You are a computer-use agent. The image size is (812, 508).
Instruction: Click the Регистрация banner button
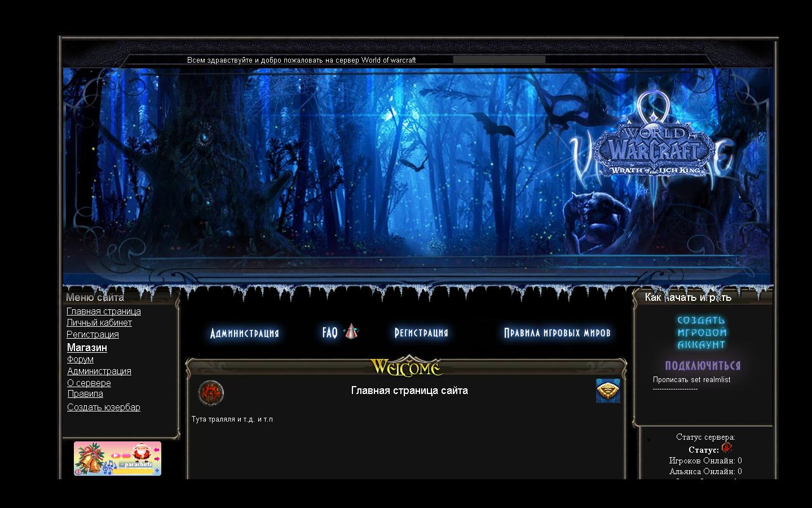tap(421, 332)
